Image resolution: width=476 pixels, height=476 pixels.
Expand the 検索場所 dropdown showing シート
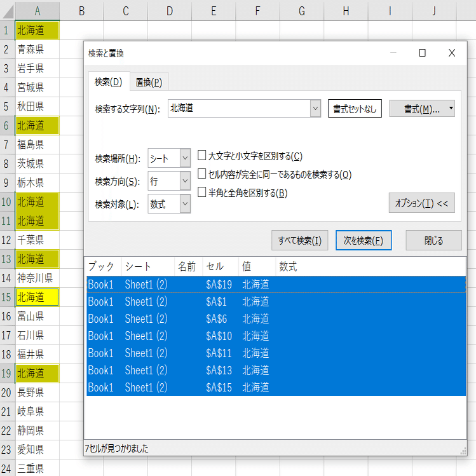(185, 158)
